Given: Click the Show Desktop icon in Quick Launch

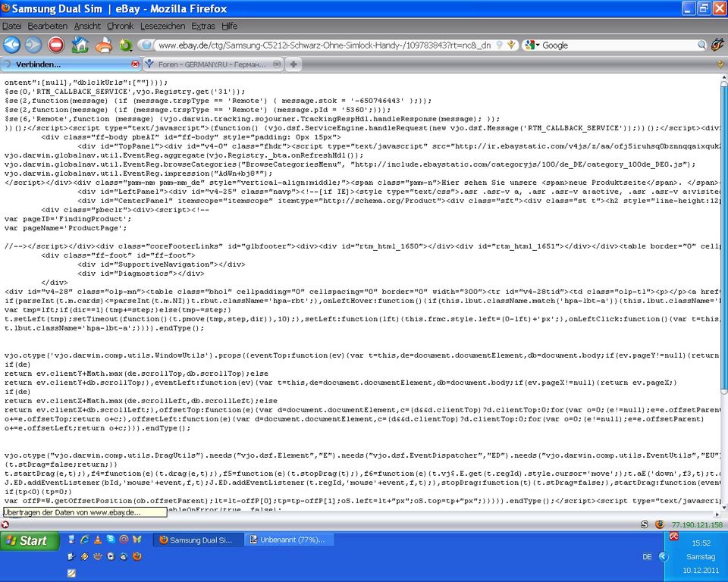Looking at the screenshot, I should tap(71, 540).
